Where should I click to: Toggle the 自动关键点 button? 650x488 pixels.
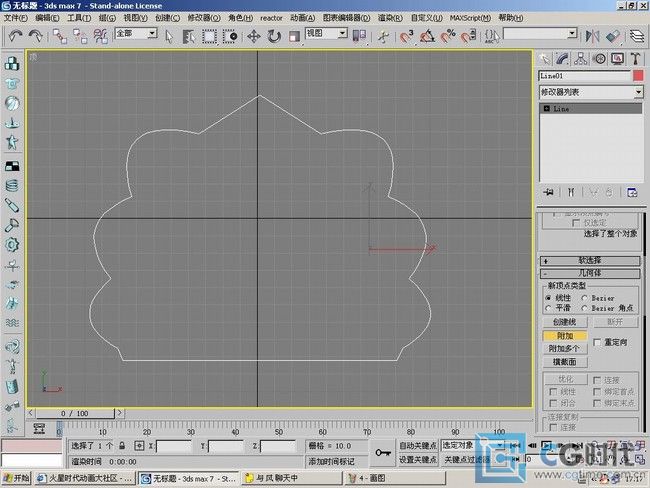(x=418, y=446)
